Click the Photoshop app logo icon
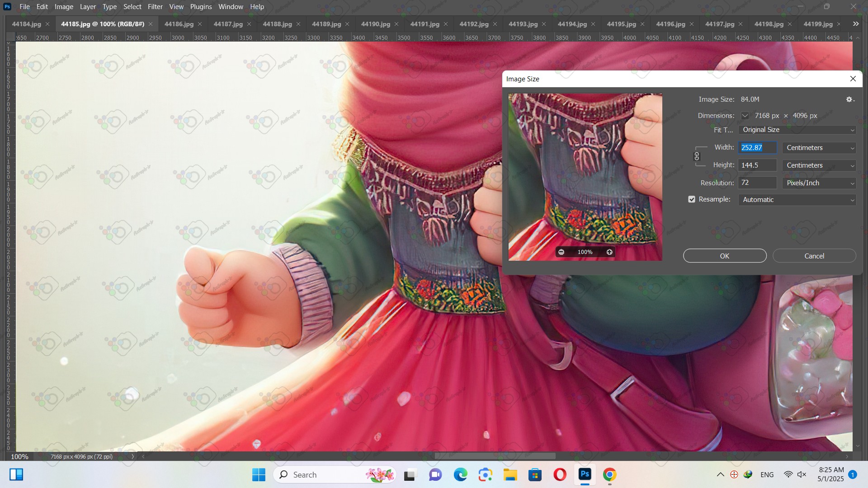This screenshot has height=488, width=868. pos(7,6)
